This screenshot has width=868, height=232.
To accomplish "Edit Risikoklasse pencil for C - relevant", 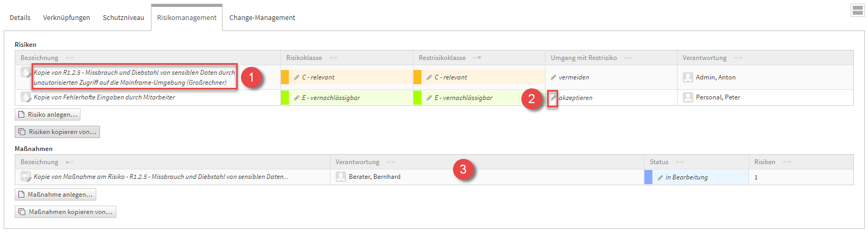I will [297, 77].
